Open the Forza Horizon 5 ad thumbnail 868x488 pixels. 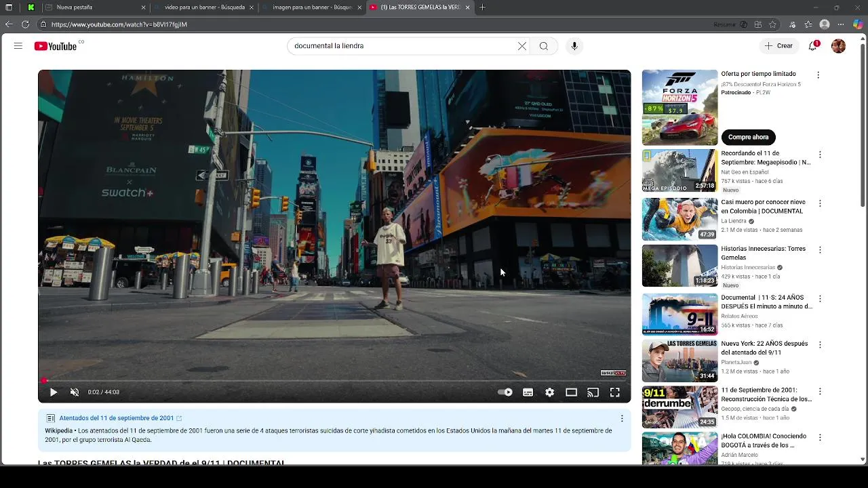(679, 107)
